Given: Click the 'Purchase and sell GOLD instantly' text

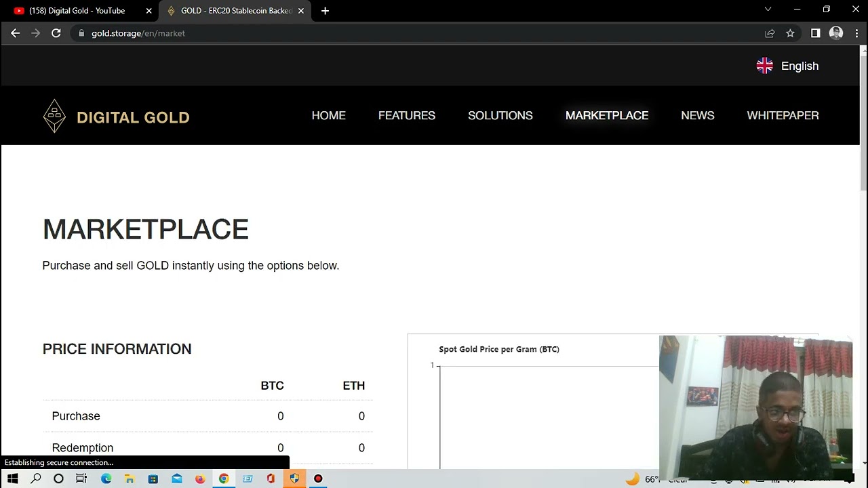Looking at the screenshot, I should pos(191,266).
